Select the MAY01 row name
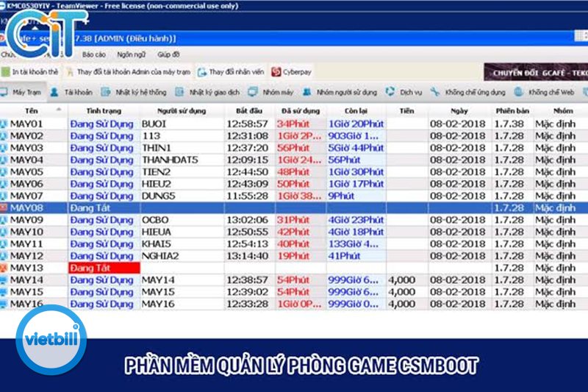This screenshot has height=392, width=588. click(x=26, y=124)
